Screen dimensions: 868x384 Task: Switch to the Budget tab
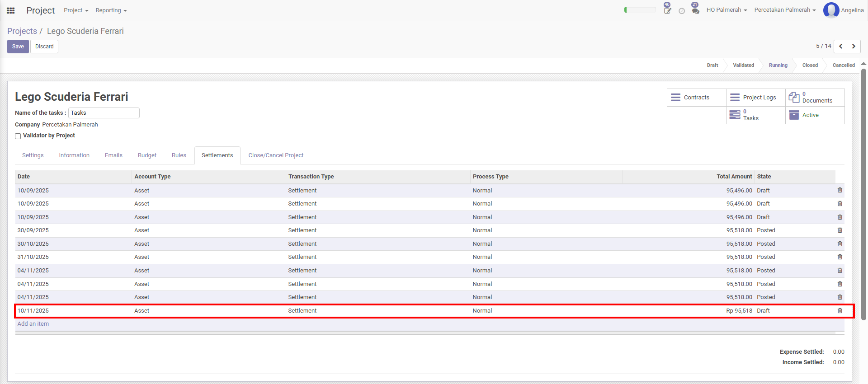pyautogui.click(x=147, y=155)
